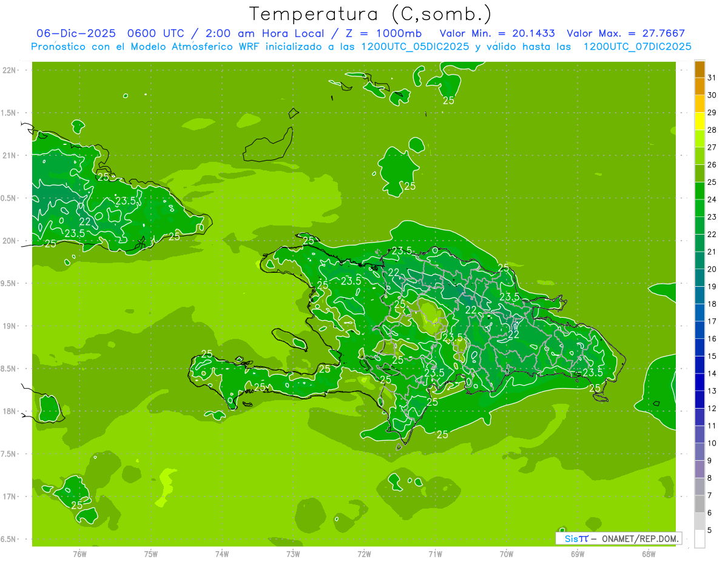Click the '71W' longitude axis label
The width and height of the screenshot is (728, 562).
(x=435, y=554)
